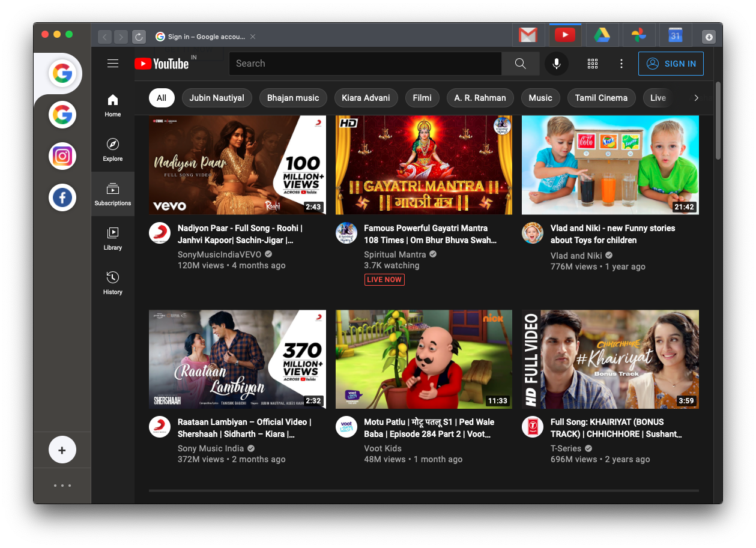Select the Sign in – Google account tab
The image size is (756, 548).
tap(206, 37)
